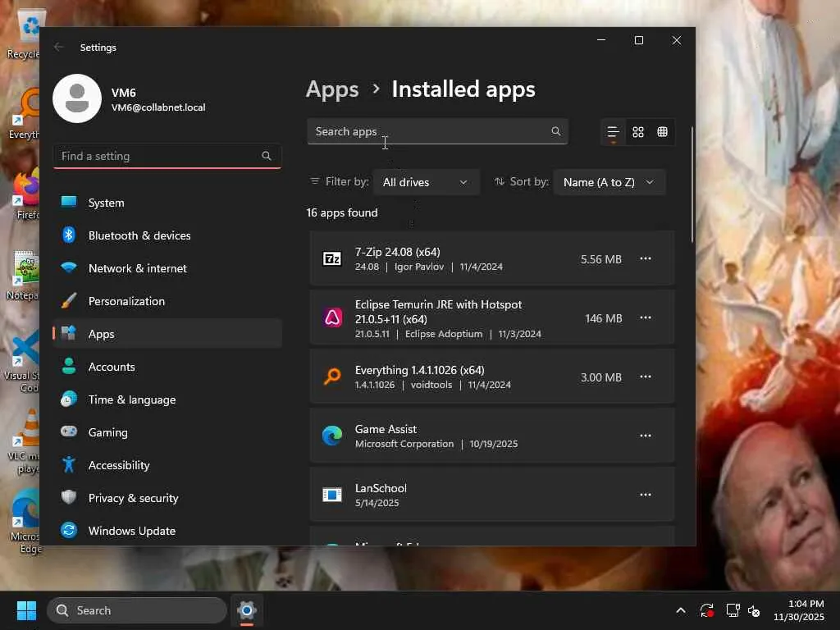
Task: Click the Time & language clock icon
Action: tap(69, 399)
